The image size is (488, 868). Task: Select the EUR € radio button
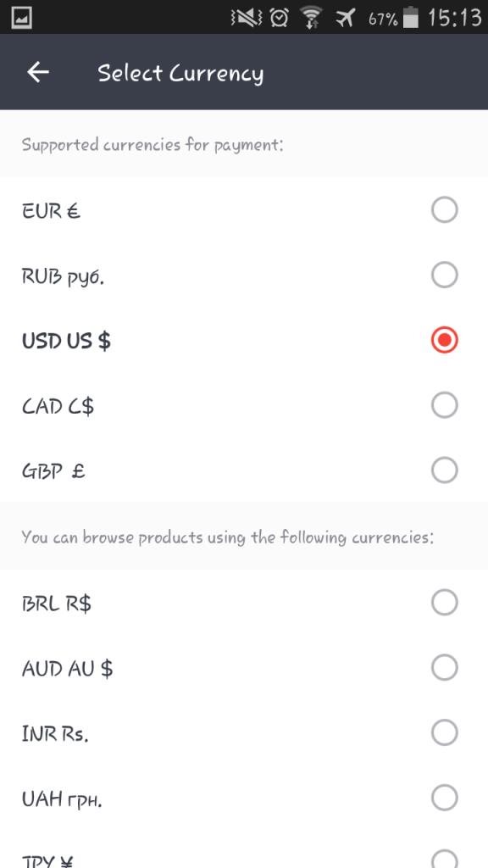(x=444, y=209)
